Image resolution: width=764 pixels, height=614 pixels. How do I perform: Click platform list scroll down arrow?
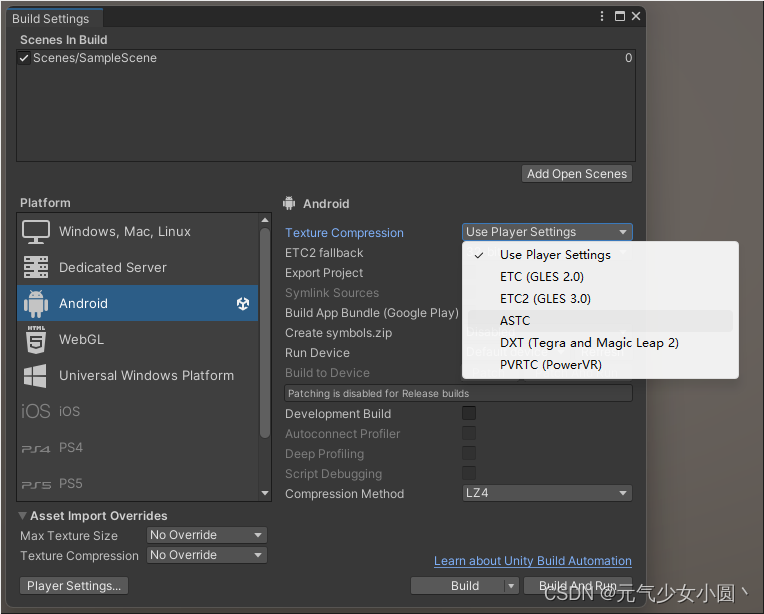tap(265, 493)
